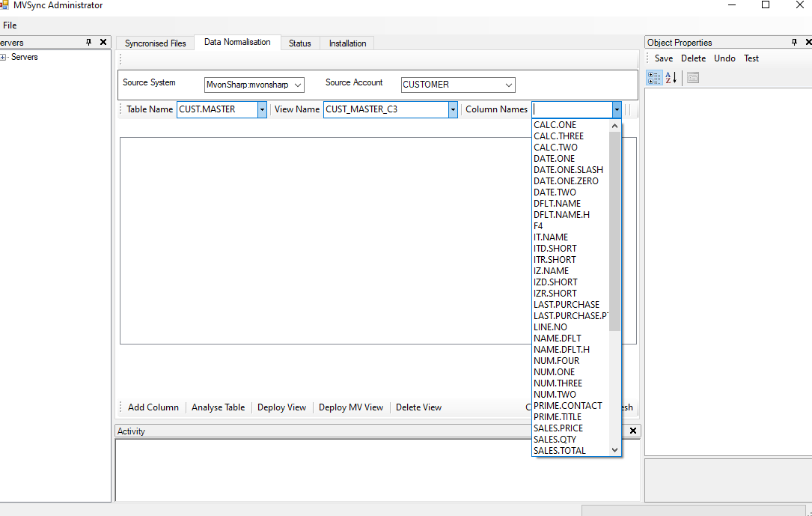This screenshot has height=516, width=812.
Task: Click the Property Pages icon in Object Properties
Action: pyautogui.click(x=693, y=78)
